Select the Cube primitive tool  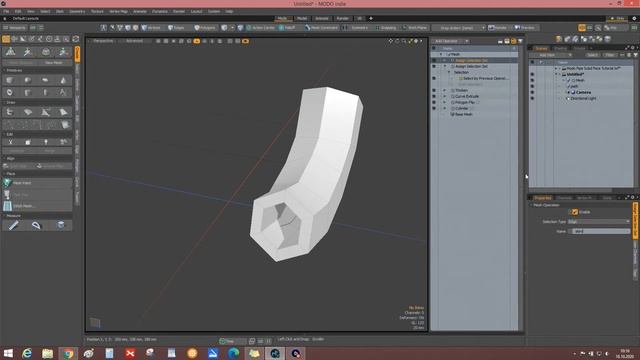click(10, 80)
